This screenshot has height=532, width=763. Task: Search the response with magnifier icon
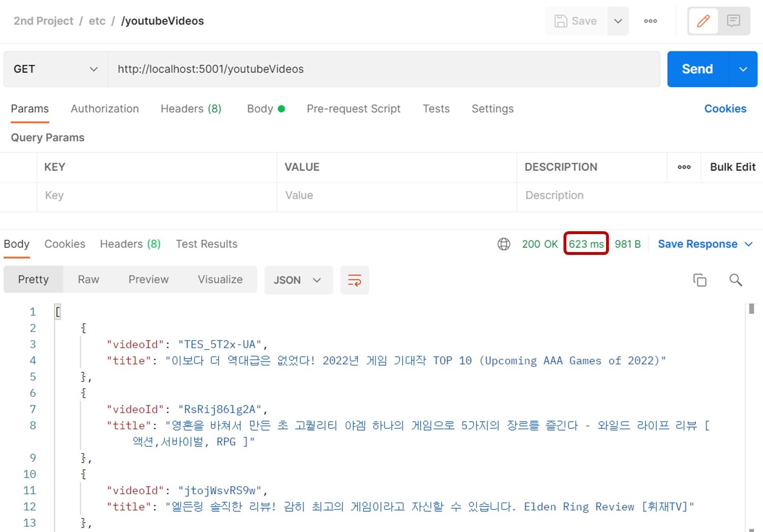click(736, 280)
